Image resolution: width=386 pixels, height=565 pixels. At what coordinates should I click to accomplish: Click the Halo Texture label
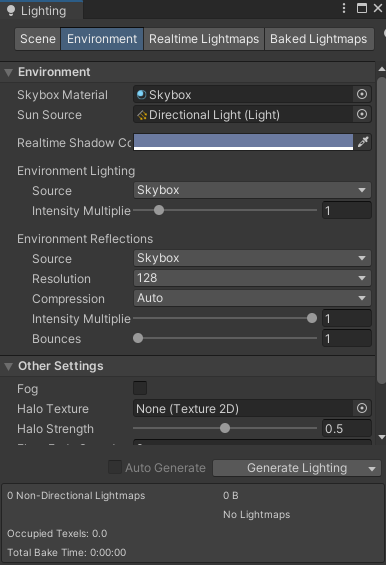click(53, 409)
